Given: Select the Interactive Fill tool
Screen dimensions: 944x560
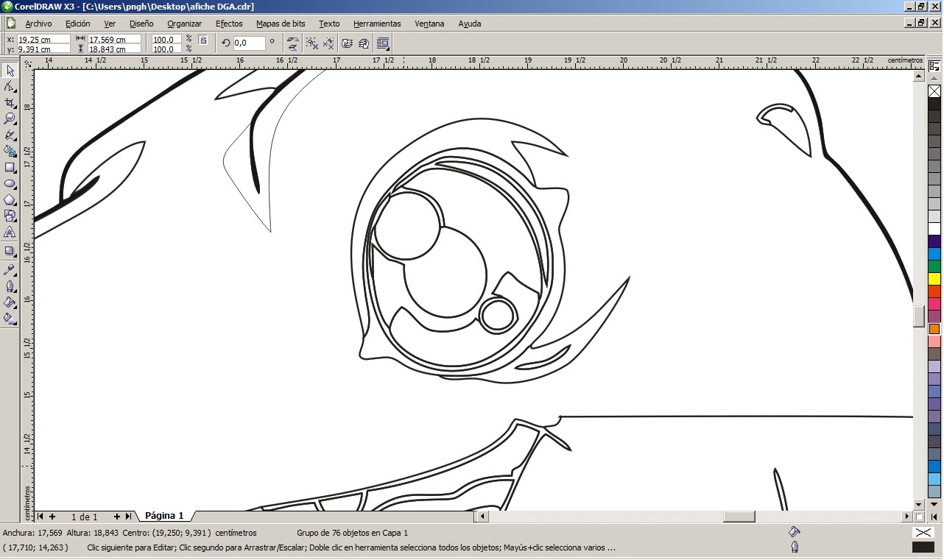Looking at the screenshot, I should point(10,319).
